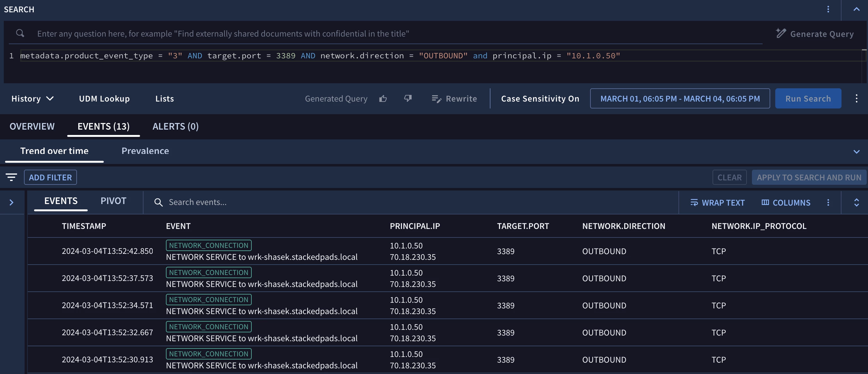This screenshot has width=868, height=374.
Task: Select timestamp 2024-03-04T13:52:37.573
Action: (107, 278)
